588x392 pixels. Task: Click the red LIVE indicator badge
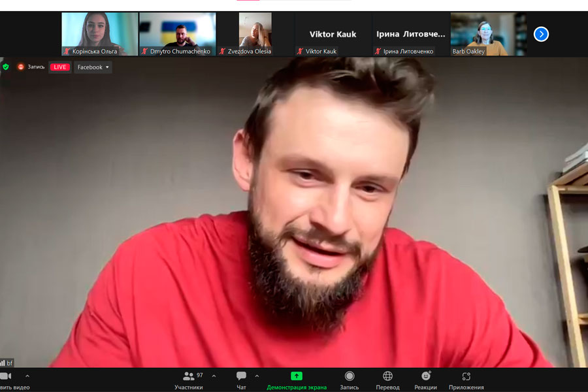tap(59, 67)
